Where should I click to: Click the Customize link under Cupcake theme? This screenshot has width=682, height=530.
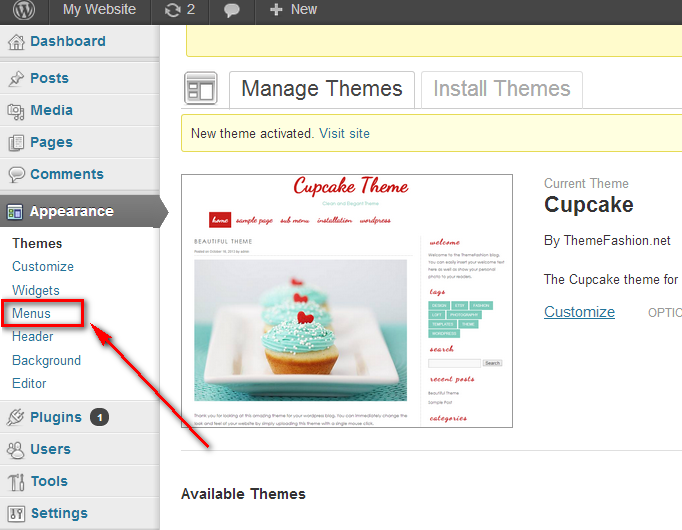tap(579, 312)
